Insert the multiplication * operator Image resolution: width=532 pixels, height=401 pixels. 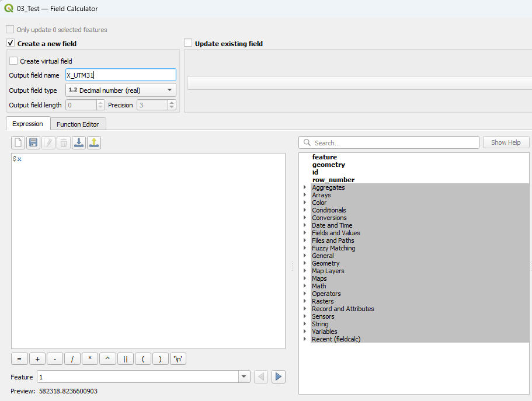[x=90, y=359]
